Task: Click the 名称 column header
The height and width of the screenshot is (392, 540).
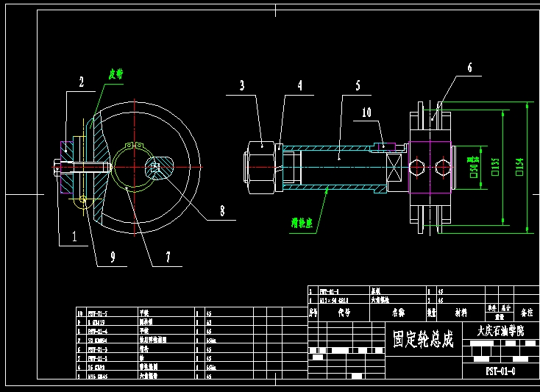Action: [x=399, y=313]
